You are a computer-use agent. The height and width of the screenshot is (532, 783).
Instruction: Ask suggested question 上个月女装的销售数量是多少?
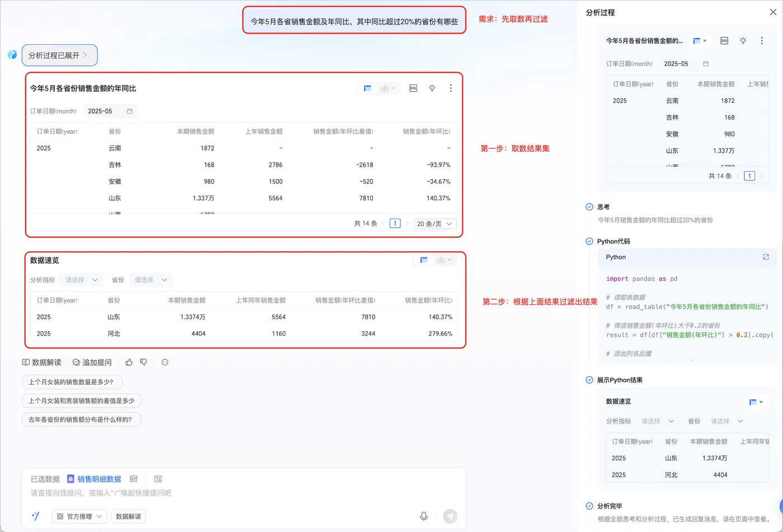(72, 383)
